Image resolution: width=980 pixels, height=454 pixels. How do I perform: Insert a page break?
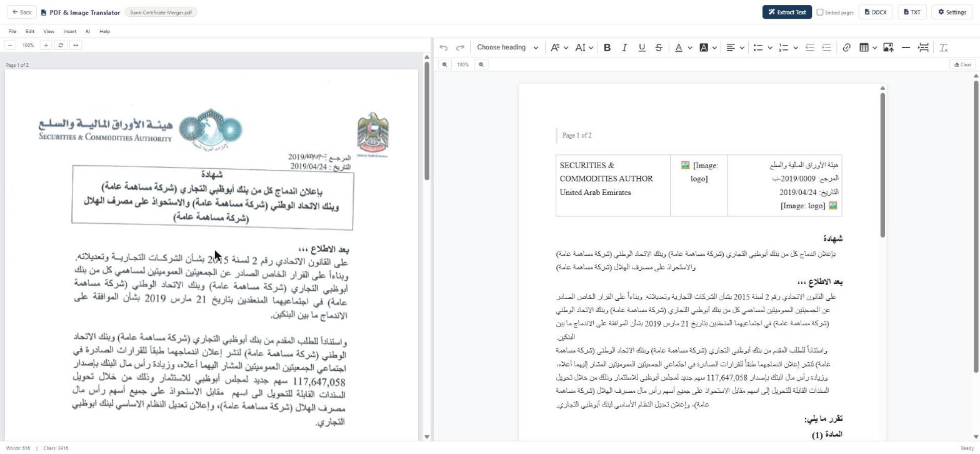(923, 48)
